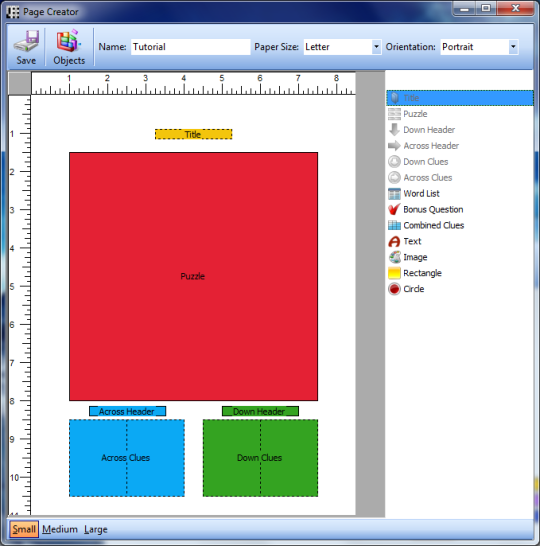
Task: Select the Puzzle grid icon in object list
Action: coord(394,114)
